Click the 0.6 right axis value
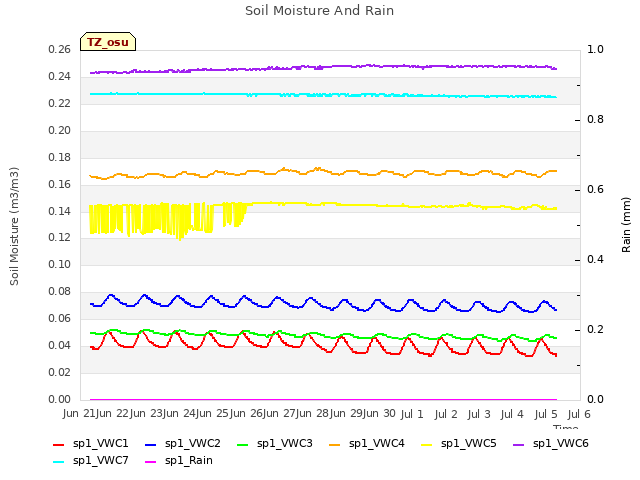Image resolution: width=640 pixels, height=480 pixels. [595, 189]
